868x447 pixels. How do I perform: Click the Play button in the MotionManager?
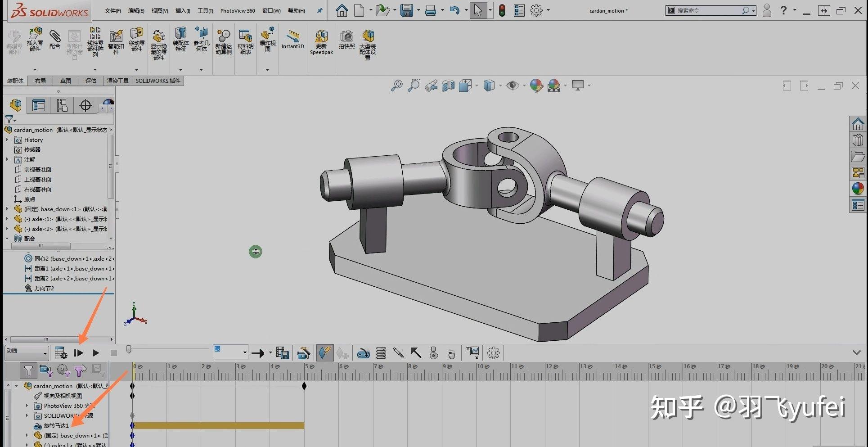pyautogui.click(x=95, y=353)
